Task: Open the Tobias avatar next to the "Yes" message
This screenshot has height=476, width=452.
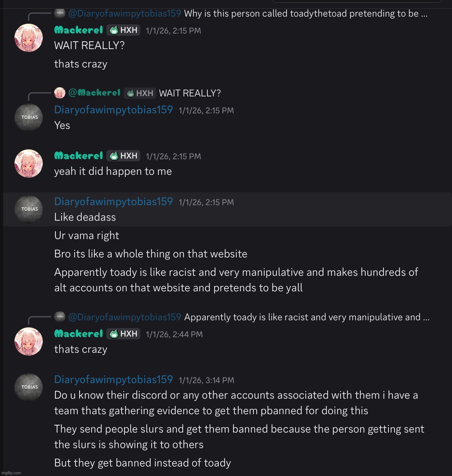Action: [29, 117]
